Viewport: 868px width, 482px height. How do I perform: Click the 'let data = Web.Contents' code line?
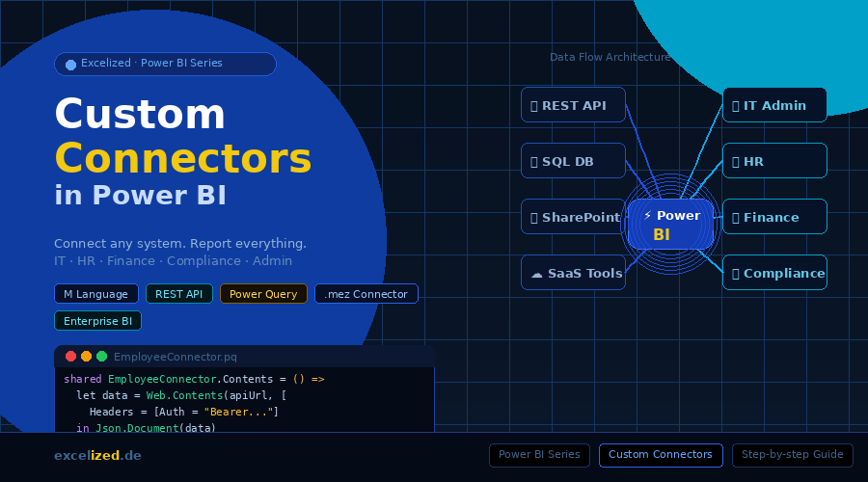(x=181, y=395)
